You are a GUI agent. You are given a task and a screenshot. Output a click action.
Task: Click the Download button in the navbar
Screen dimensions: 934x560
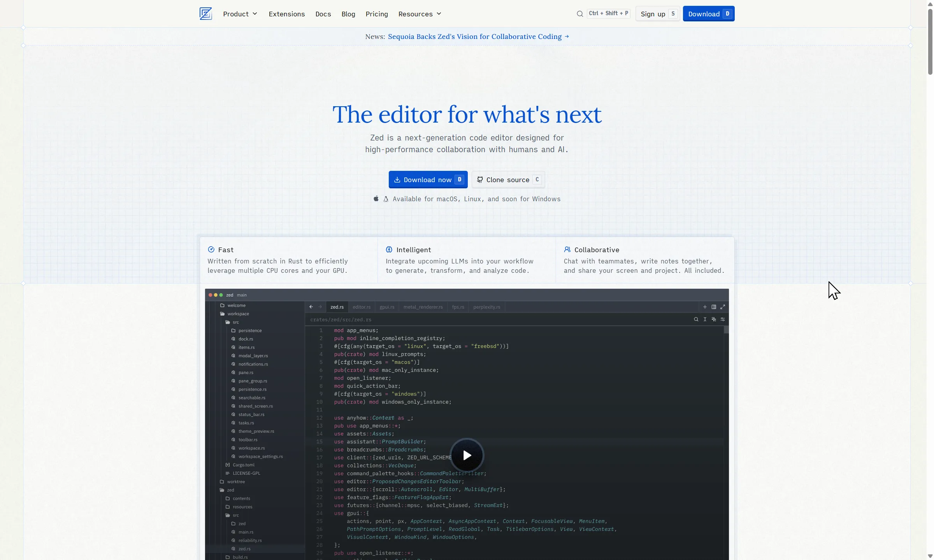[x=709, y=14]
